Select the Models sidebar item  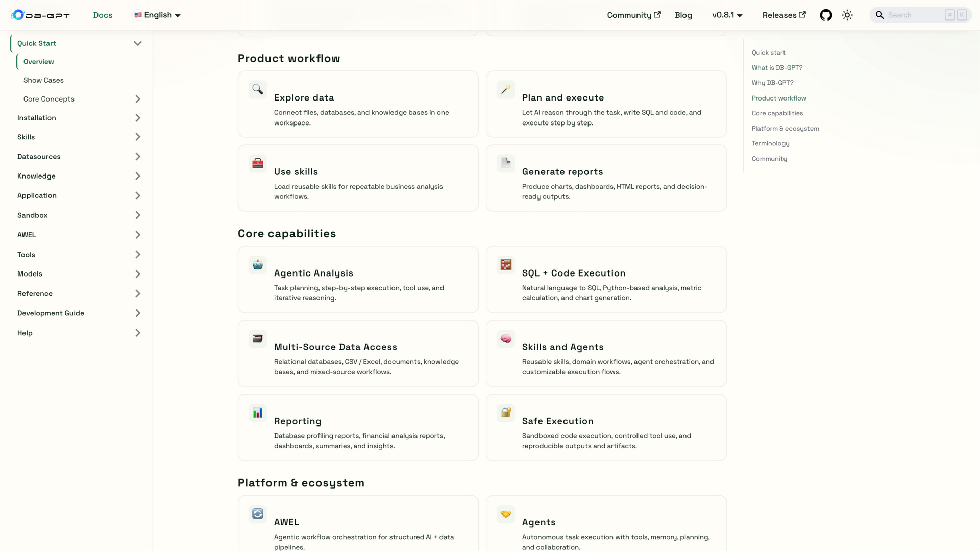30,274
